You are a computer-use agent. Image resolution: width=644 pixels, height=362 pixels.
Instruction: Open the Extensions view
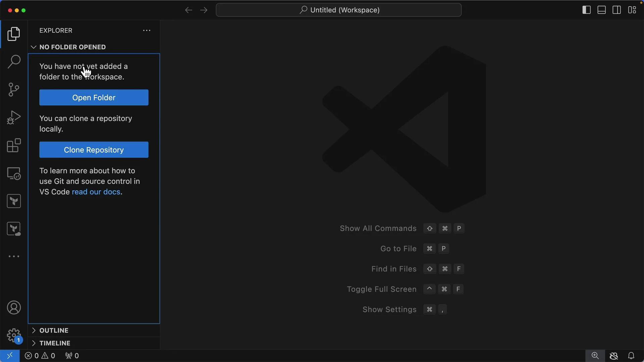14,145
